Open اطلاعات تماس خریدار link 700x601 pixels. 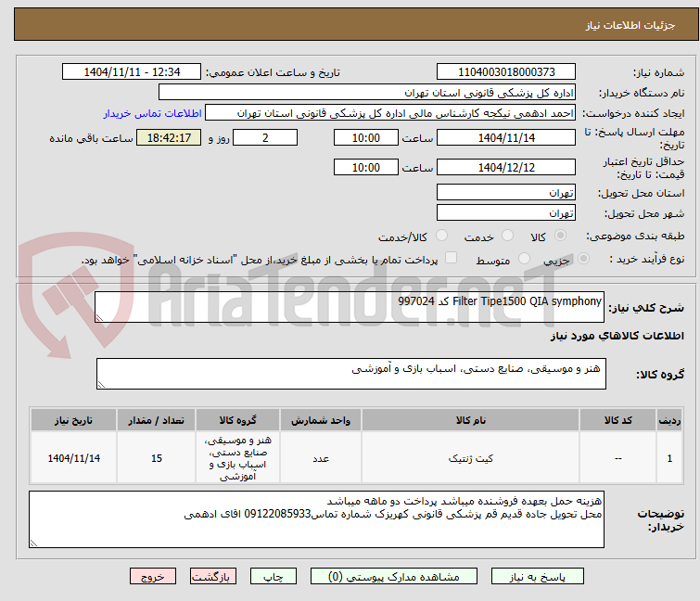click(x=153, y=113)
